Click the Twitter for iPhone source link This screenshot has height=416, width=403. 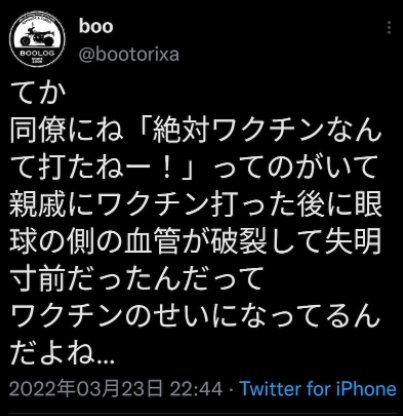point(318,389)
